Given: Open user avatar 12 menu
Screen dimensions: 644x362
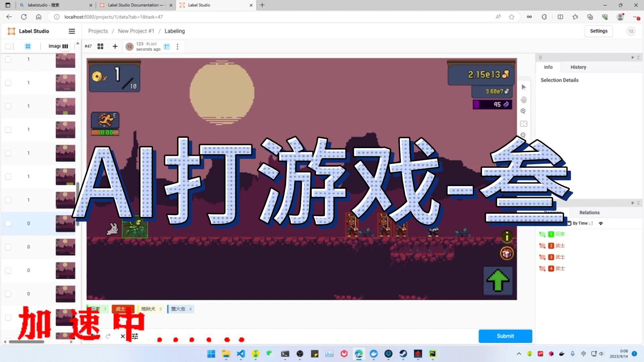Looking at the screenshot, I should tap(631, 31).
